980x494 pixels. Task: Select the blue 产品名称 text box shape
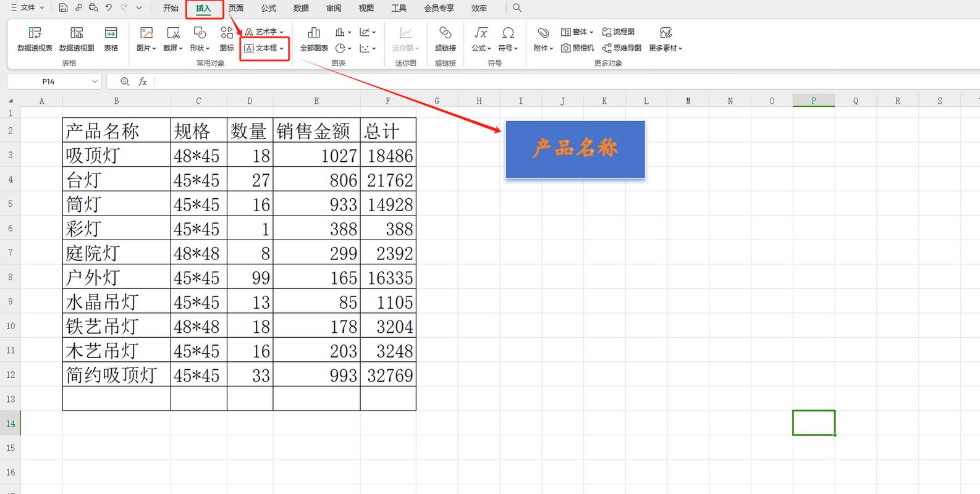[x=575, y=149]
